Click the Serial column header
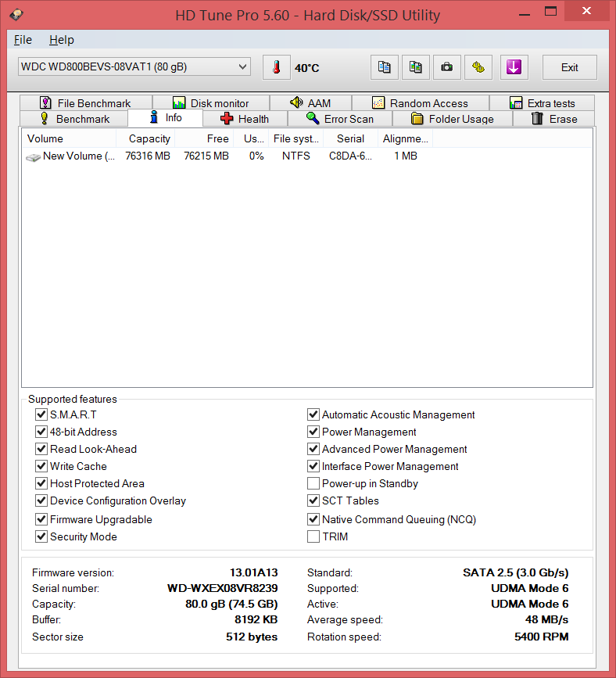 pyautogui.click(x=350, y=138)
